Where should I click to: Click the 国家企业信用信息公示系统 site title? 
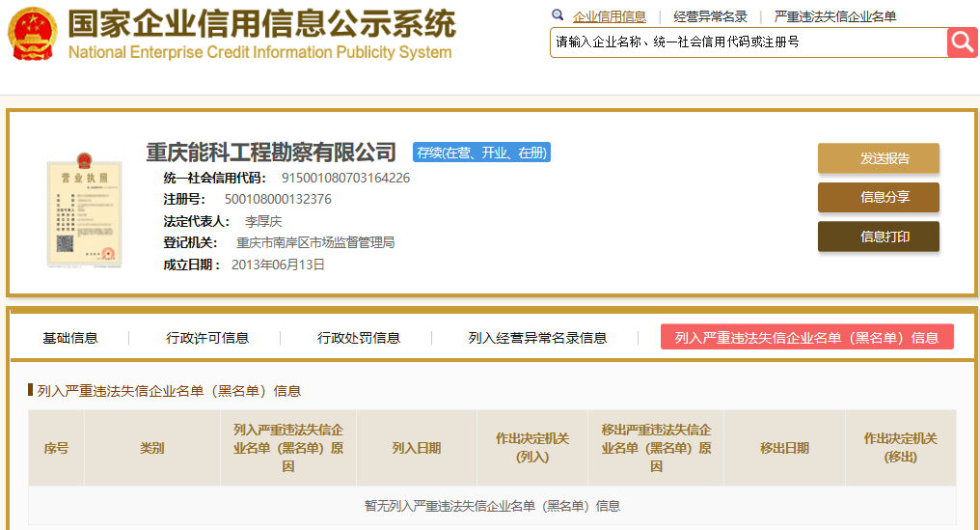(261, 24)
